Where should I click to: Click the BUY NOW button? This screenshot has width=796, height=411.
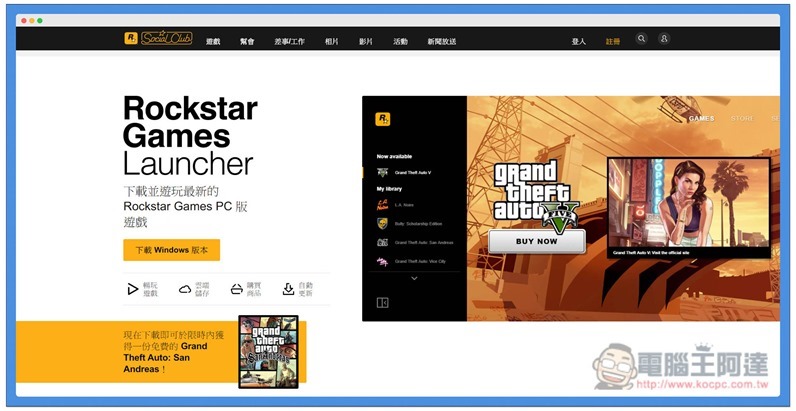click(537, 242)
